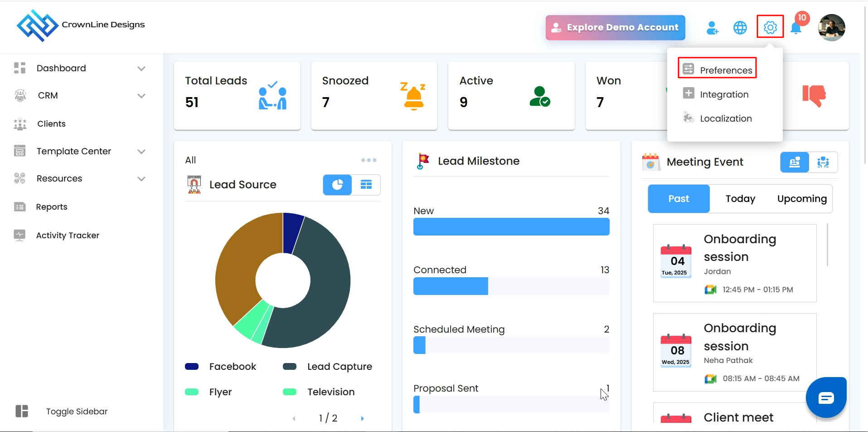
Task: Click the Resources sidebar icon
Action: click(19, 178)
